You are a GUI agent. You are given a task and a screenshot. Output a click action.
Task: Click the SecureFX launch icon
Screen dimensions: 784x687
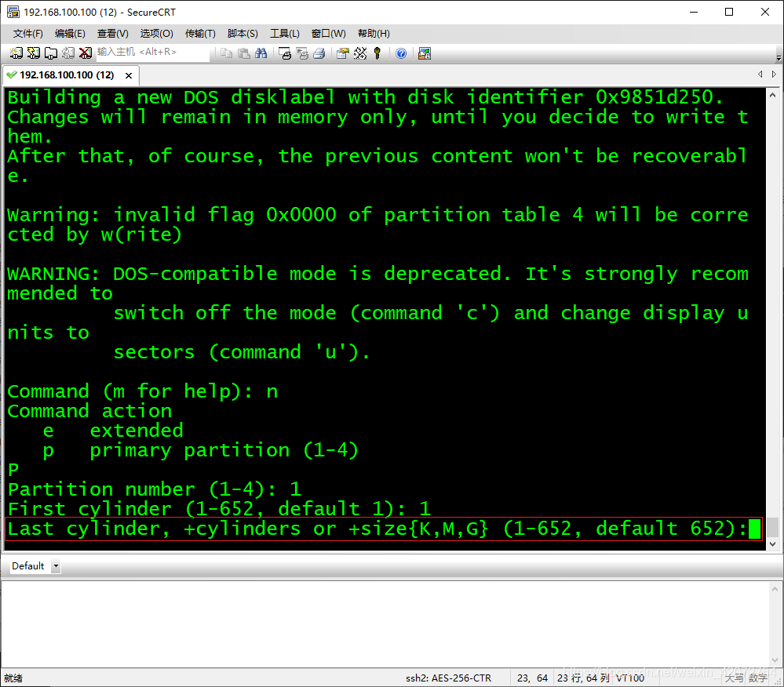[x=425, y=53]
